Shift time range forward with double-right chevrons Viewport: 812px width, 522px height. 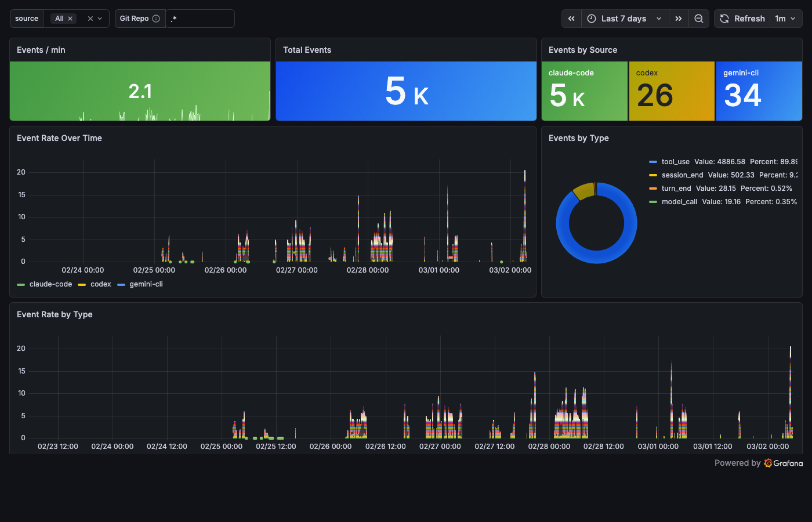click(x=679, y=19)
